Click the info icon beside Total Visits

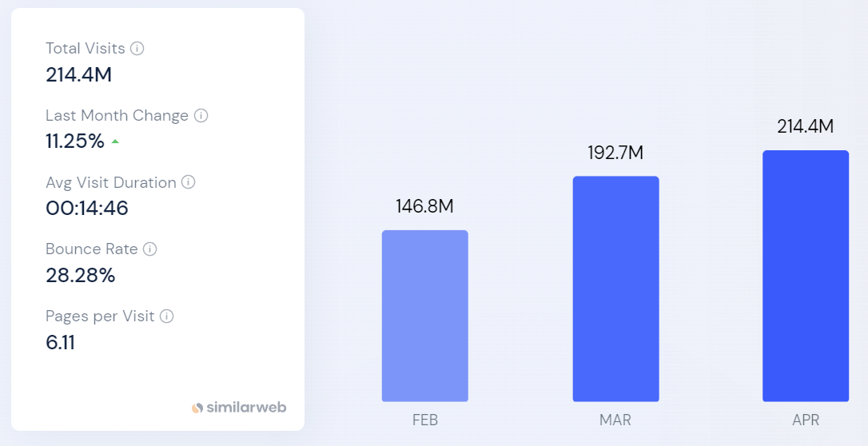(137, 49)
